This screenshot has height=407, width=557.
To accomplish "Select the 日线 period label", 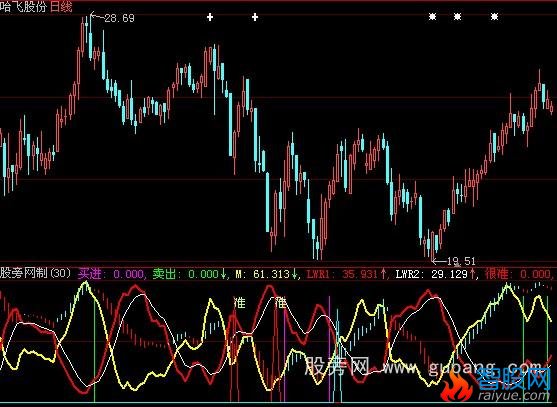I will pyautogui.click(x=61, y=6).
